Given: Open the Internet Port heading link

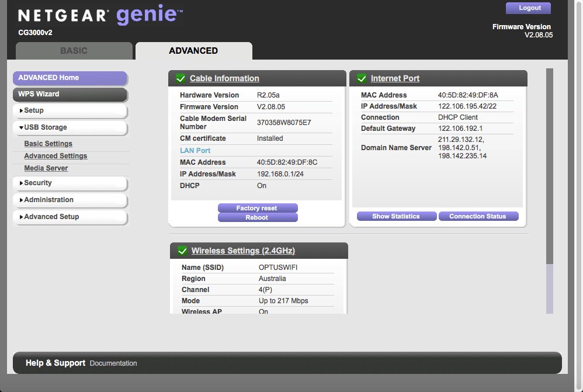Looking at the screenshot, I should coord(395,78).
